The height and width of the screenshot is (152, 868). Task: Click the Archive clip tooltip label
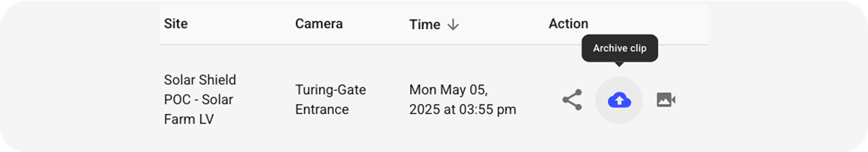tap(620, 48)
